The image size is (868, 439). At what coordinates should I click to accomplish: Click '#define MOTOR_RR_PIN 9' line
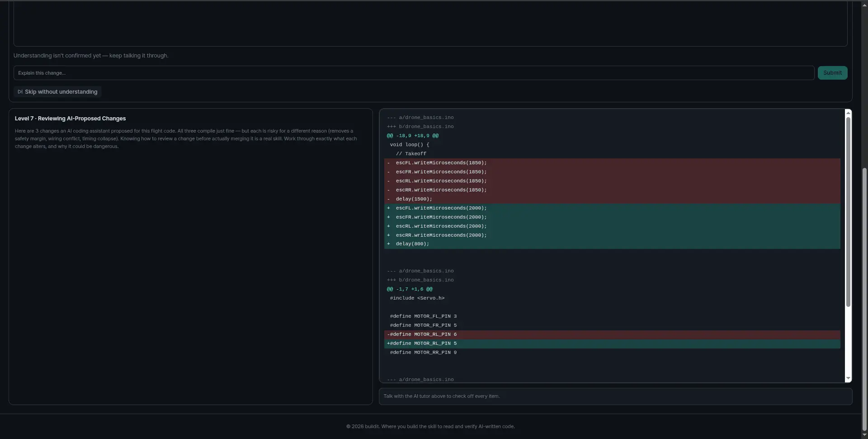pyautogui.click(x=423, y=353)
